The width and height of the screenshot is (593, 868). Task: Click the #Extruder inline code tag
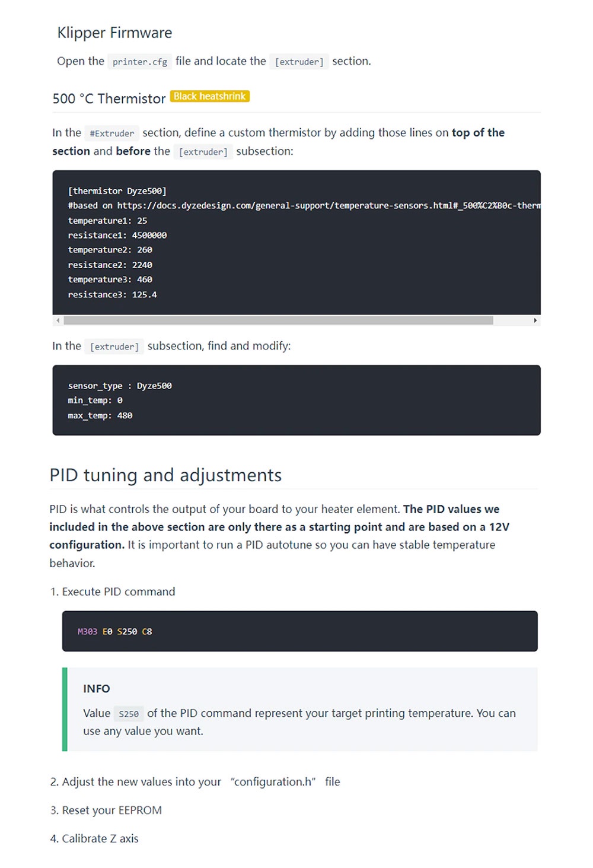pos(112,133)
